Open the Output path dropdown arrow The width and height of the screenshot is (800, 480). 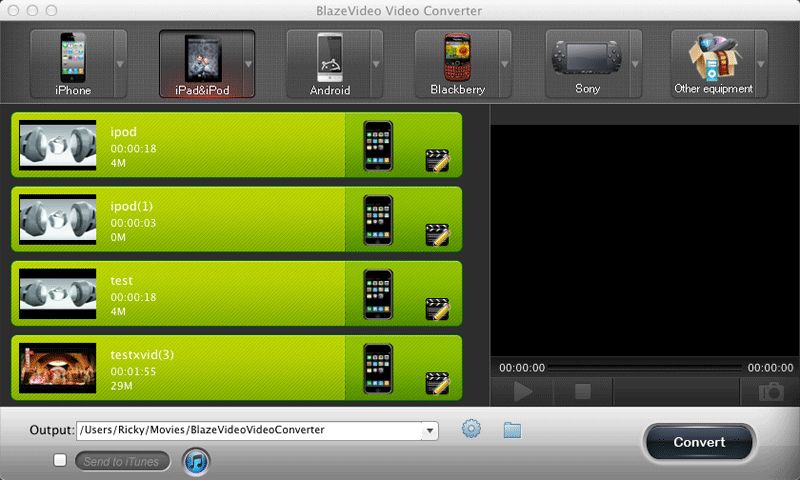(430, 431)
